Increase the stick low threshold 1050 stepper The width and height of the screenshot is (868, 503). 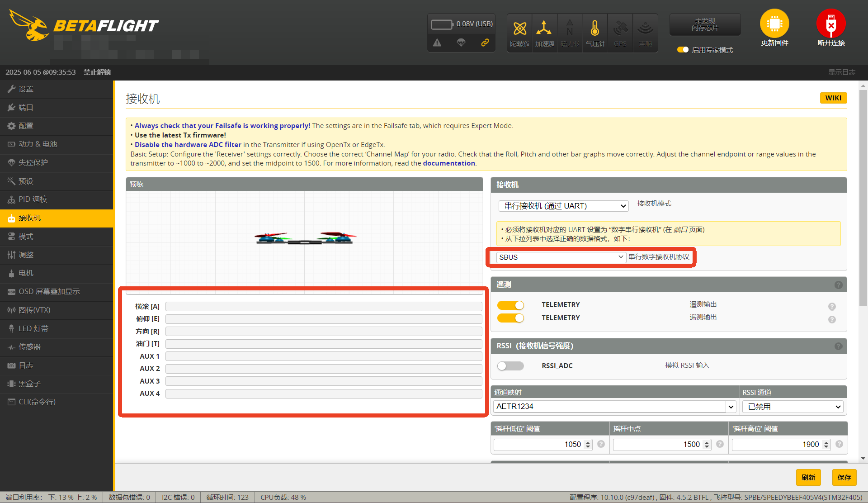588,442
